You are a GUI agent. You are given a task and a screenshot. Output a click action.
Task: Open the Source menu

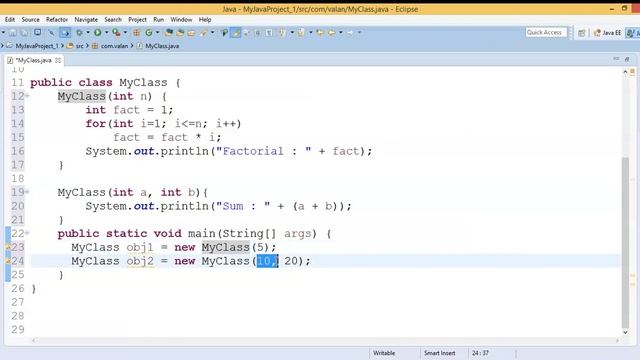pyautogui.click(x=31, y=20)
